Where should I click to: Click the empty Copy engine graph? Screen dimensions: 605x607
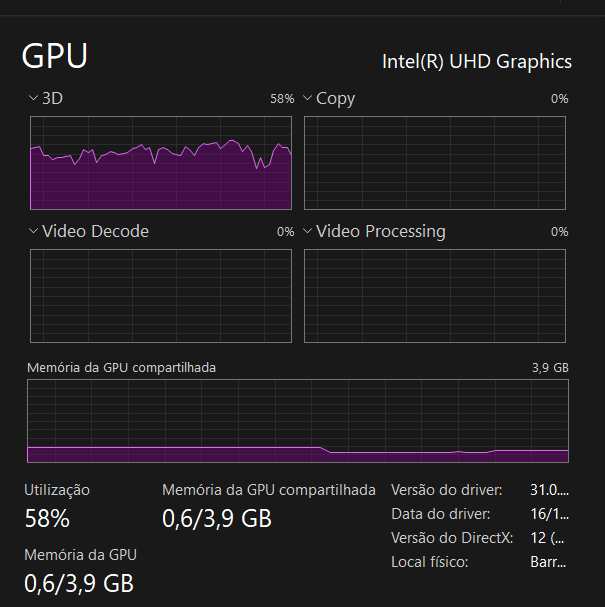click(x=435, y=163)
